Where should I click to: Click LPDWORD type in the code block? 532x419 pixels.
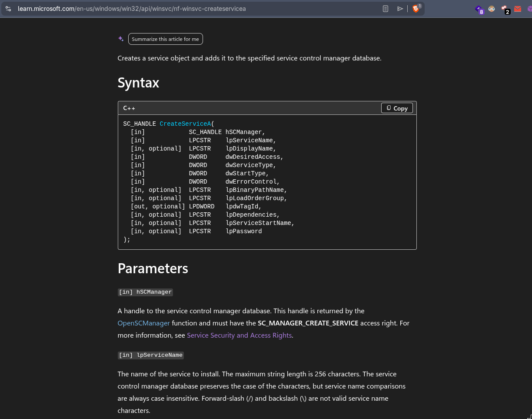point(202,207)
